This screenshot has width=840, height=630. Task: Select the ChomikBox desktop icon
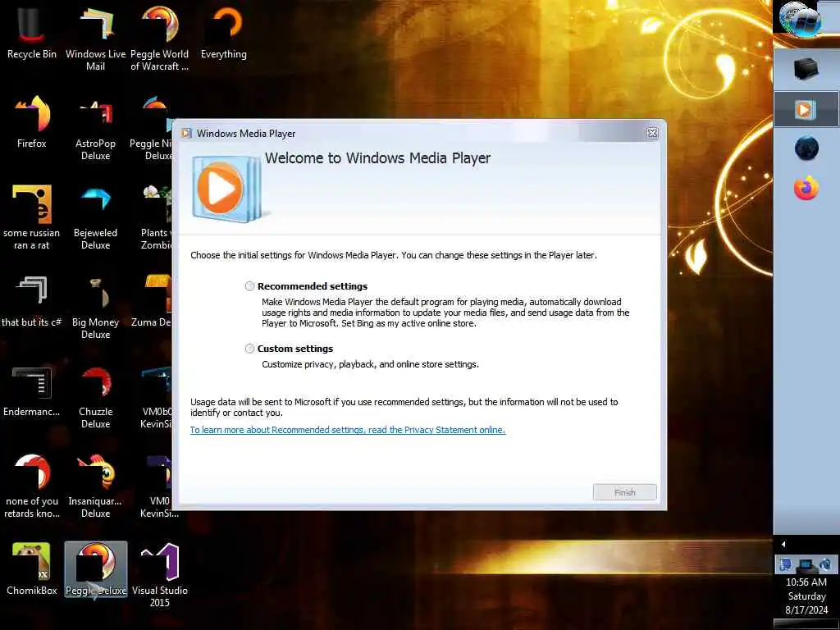pos(32,569)
